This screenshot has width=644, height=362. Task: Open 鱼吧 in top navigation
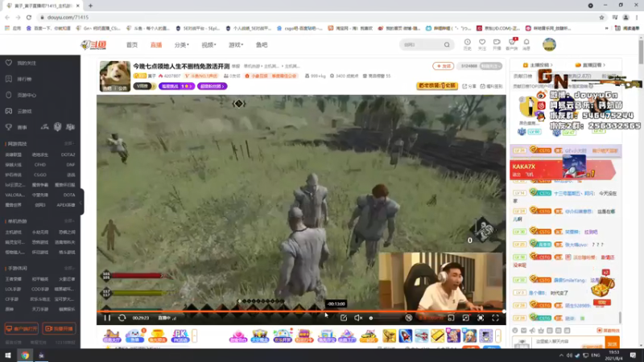pos(262,45)
